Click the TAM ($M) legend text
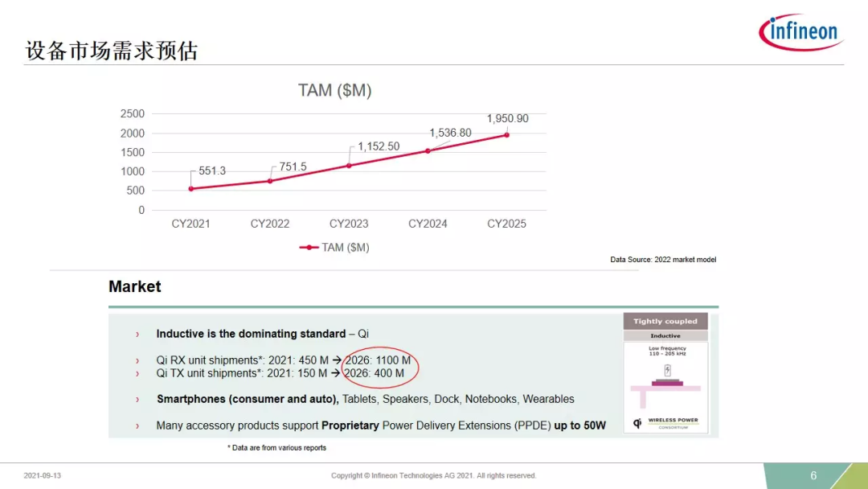 pos(346,248)
